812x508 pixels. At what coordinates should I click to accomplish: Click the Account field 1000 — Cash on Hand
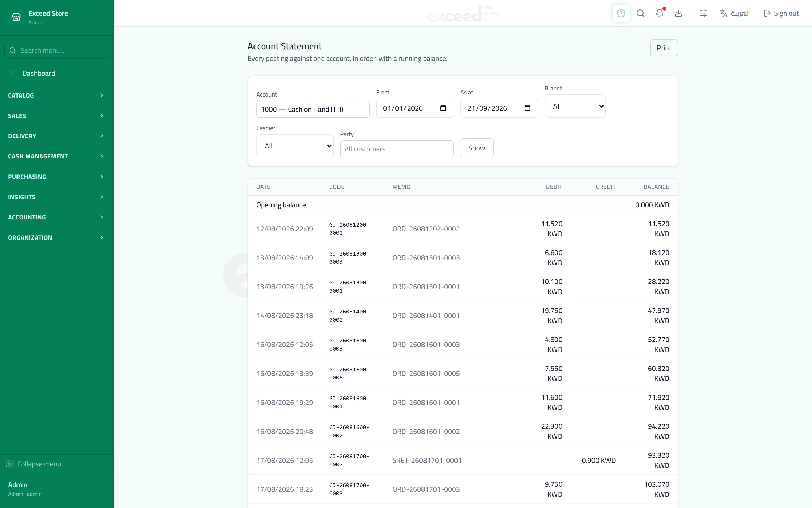click(x=313, y=109)
